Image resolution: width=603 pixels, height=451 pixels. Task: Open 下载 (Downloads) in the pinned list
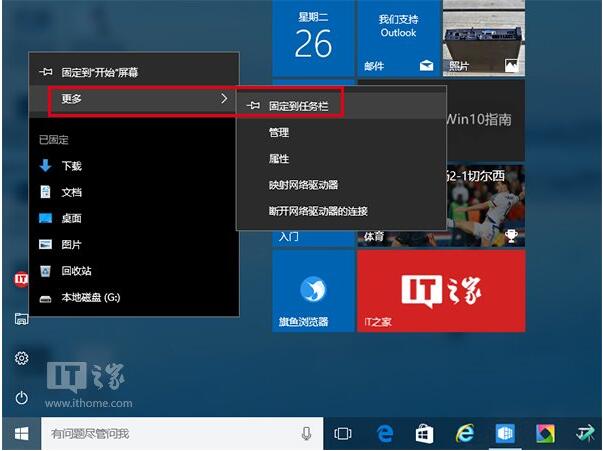71,166
